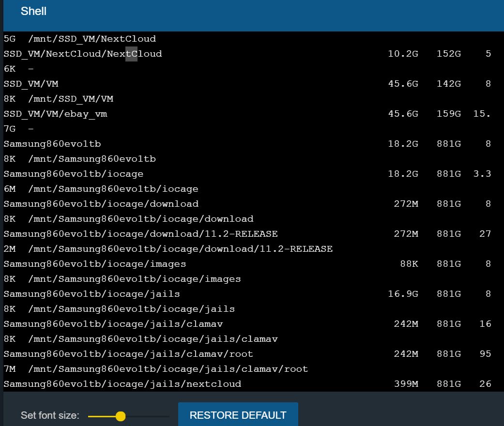Click the '/mnt/SSD_VM/VM' mount path
Image resolution: width=504 pixels, height=426 pixels.
[71, 99]
